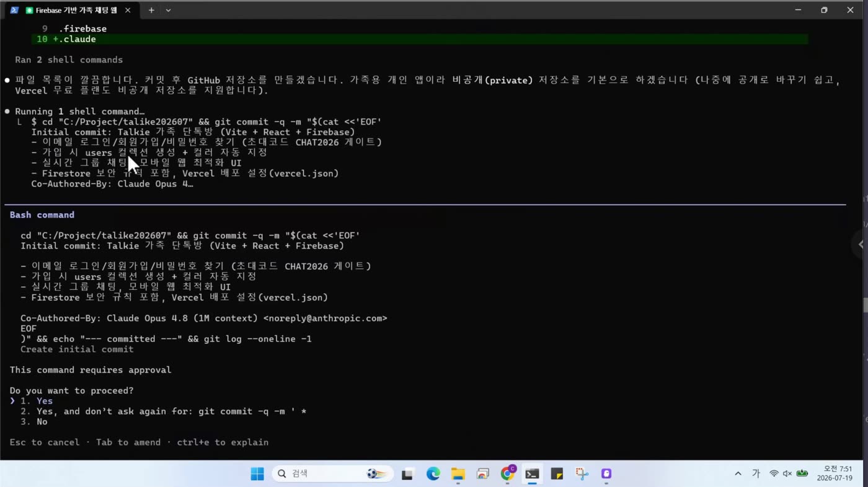Image resolution: width=868 pixels, height=487 pixels.
Task: Open Windows Start menu
Action: [257, 474]
